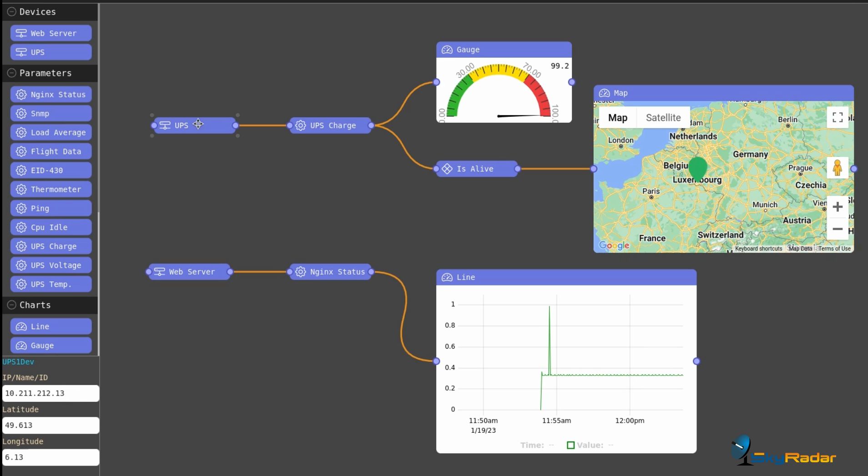Select the Flight Data parameter icon
Viewport: 868px width, 476px height.
click(21, 151)
